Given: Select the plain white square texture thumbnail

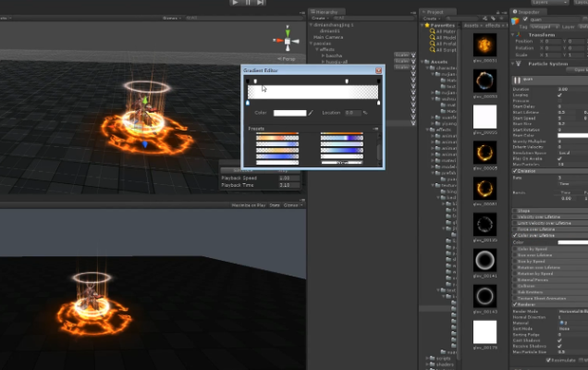Looking at the screenshot, I should 485,117.
